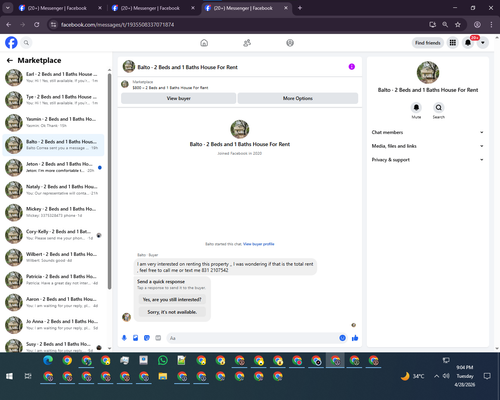Viewport: 500px width, 400px height.
Task: Click the taskbar volume icon
Action: (446, 376)
